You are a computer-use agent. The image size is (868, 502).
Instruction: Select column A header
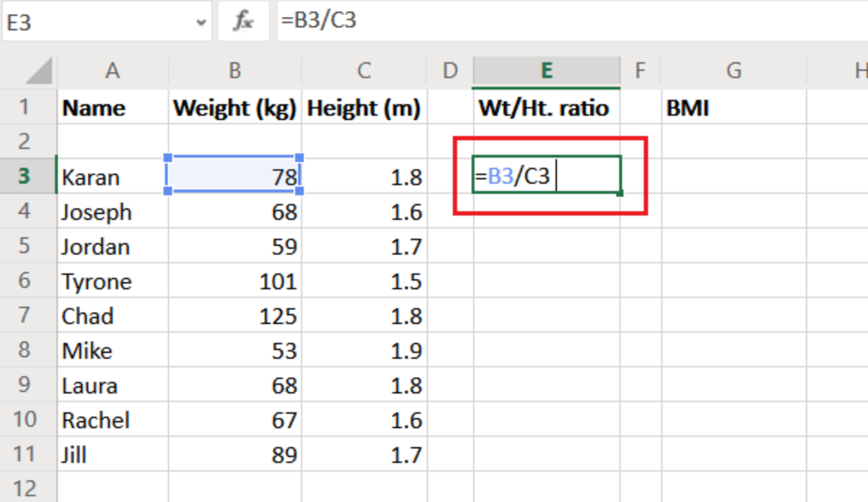pyautogui.click(x=112, y=72)
